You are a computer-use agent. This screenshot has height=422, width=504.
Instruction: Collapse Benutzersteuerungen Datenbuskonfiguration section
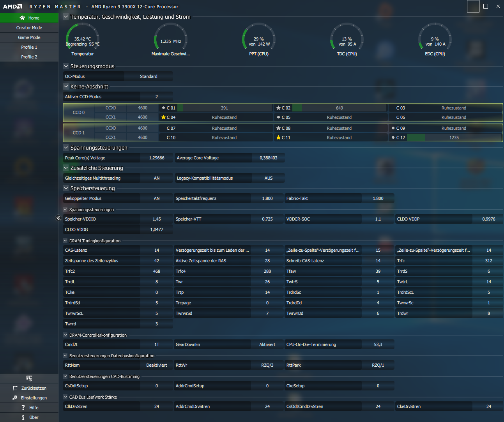(x=65, y=356)
